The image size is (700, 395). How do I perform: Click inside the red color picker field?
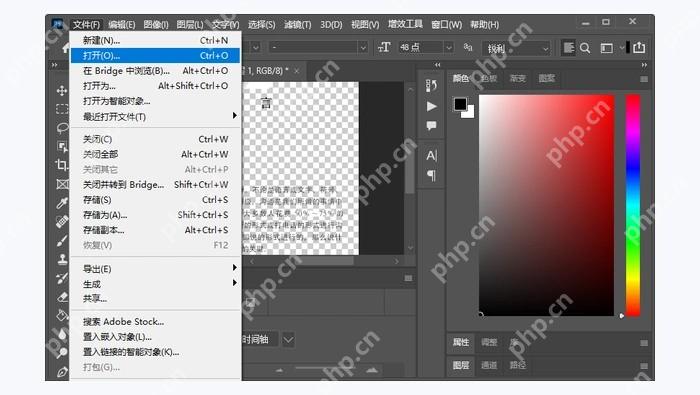(546, 205)
